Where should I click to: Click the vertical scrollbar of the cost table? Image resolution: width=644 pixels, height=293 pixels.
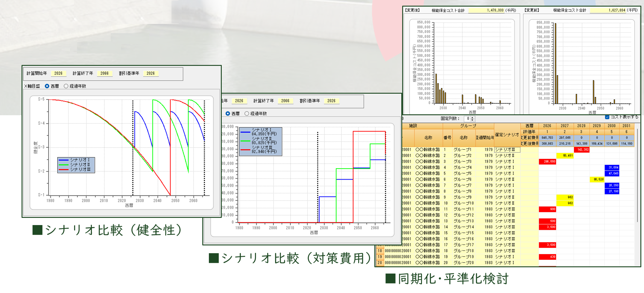pos(637,180)
